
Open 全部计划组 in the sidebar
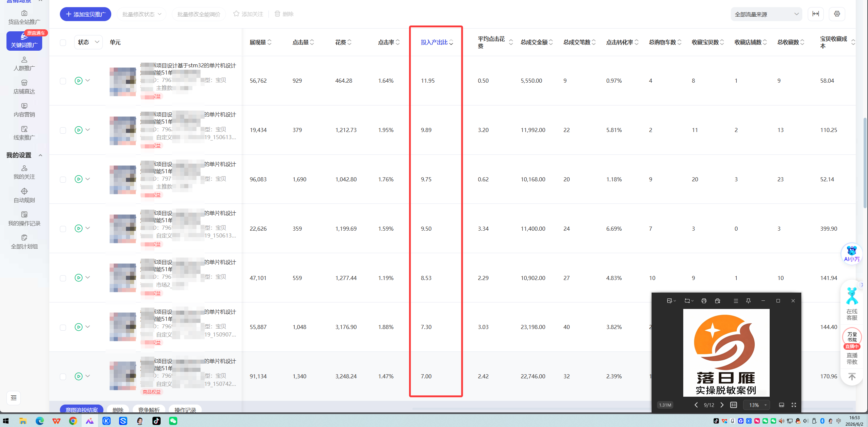(24, 242)
